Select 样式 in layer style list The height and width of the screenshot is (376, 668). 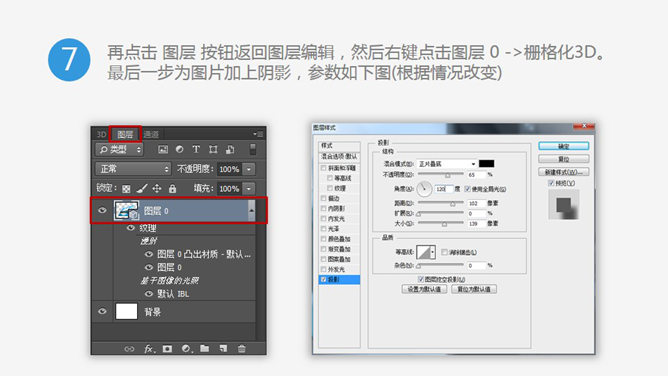point(339,146)
